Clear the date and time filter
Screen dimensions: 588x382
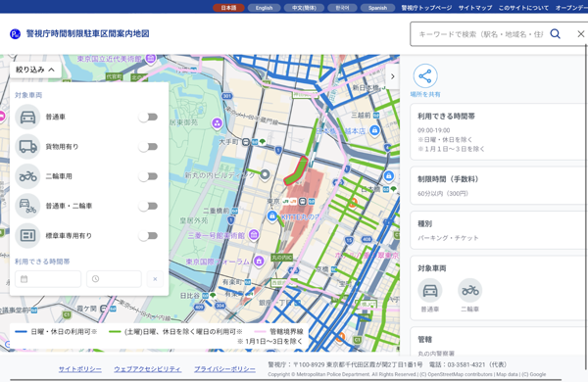coord(155,279)
